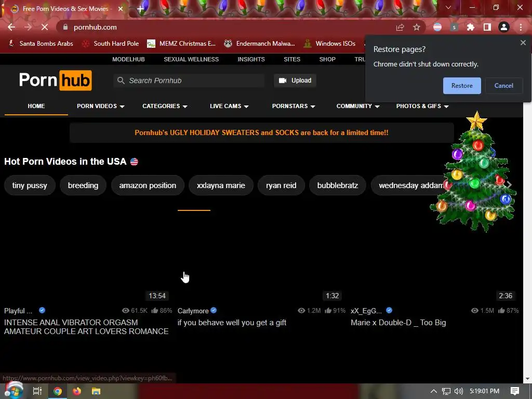Open the Santa Bombs Arabs bookmark
Image resolution: width=532 pixels, height=399 pixels.
(x=41, y=44)
